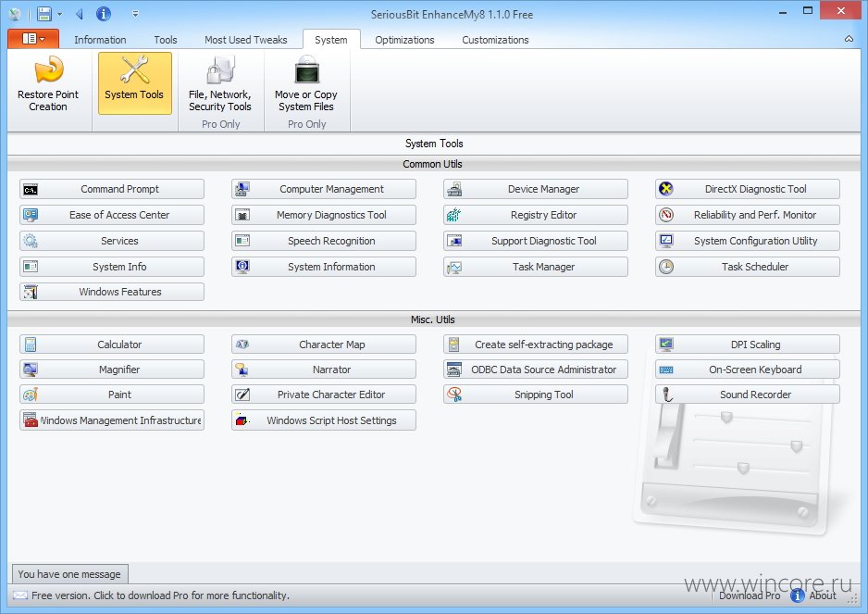Viewport: 868px width, 614px height.
Task: Select the System tab
Action: point(331,40)
